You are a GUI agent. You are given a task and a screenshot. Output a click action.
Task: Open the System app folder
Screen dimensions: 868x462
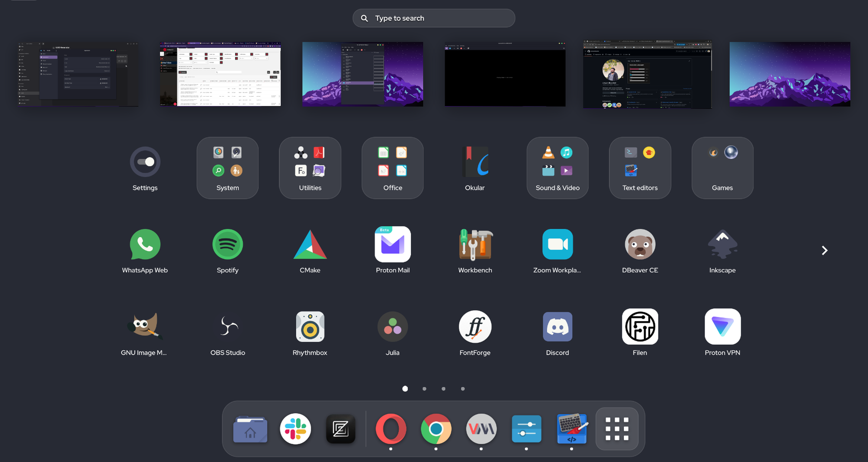(x=227, y=168)
